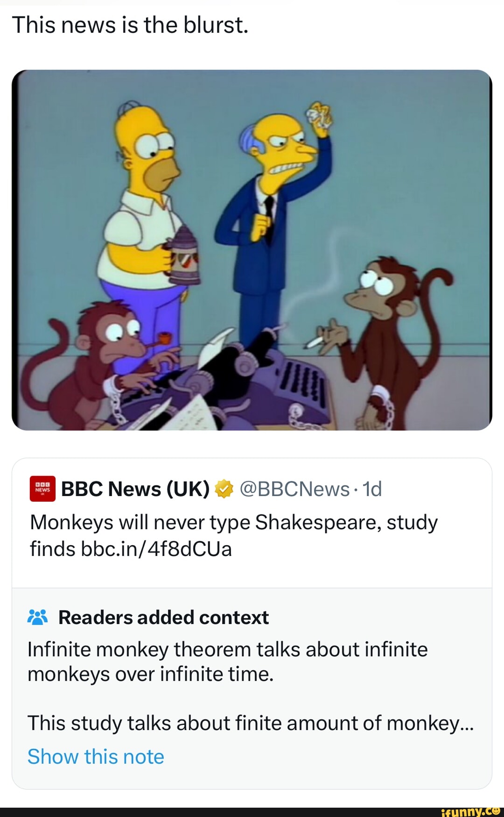Image resolution: width=504 pixels, height=817 pixels.
Task: Click the @BBCNews handle
Action: coord(294,489)
